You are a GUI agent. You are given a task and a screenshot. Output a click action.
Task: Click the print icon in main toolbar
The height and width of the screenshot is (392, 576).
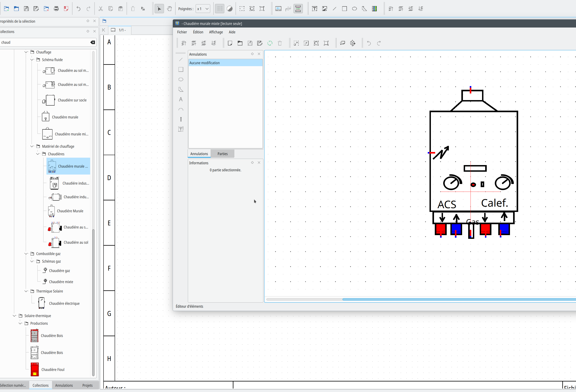56,9
